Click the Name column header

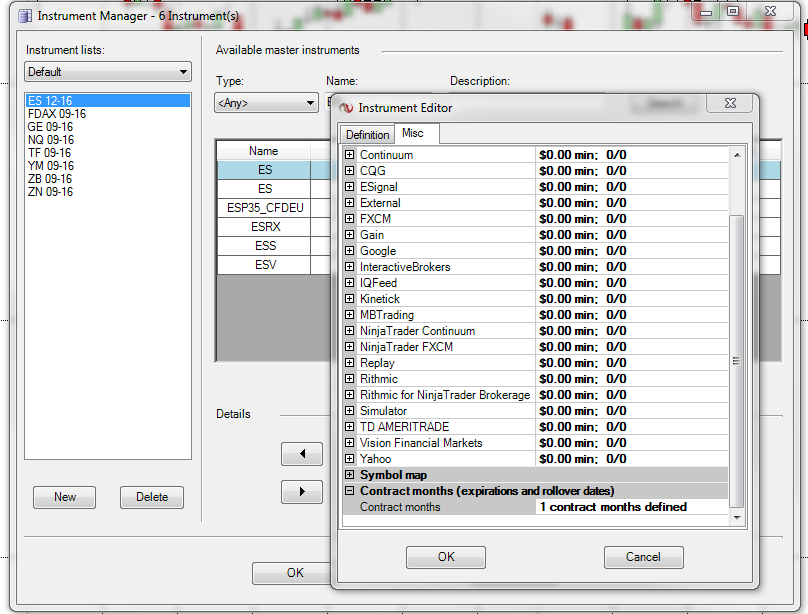coord(263,151)
